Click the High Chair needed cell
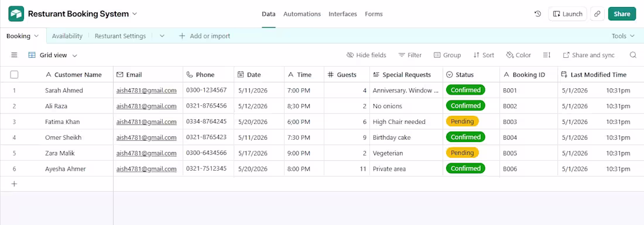Image resolution: width=644 pixels, height=225 pixels. pyautogui.click(x=406, y=122)
